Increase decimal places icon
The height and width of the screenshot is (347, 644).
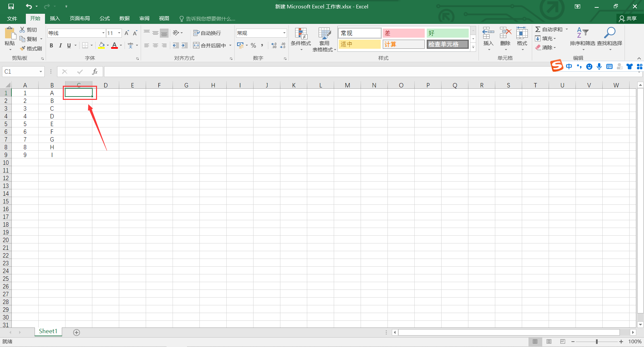click(274, 45)
